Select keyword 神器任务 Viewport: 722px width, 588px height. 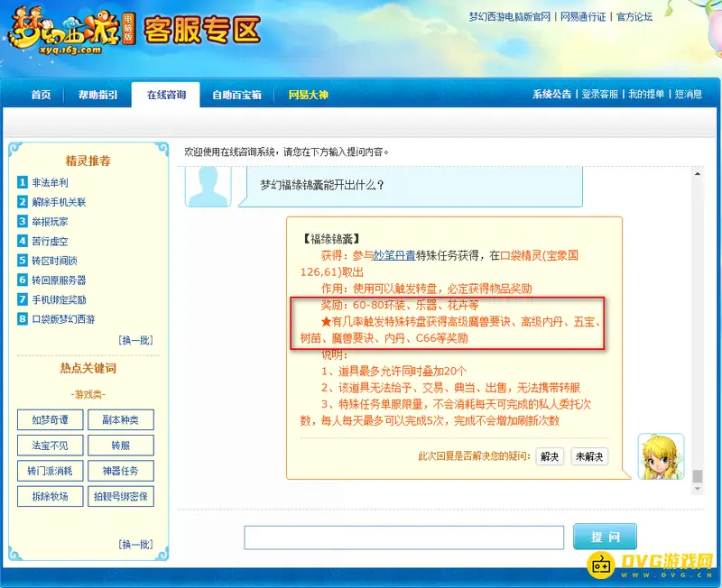121,471
